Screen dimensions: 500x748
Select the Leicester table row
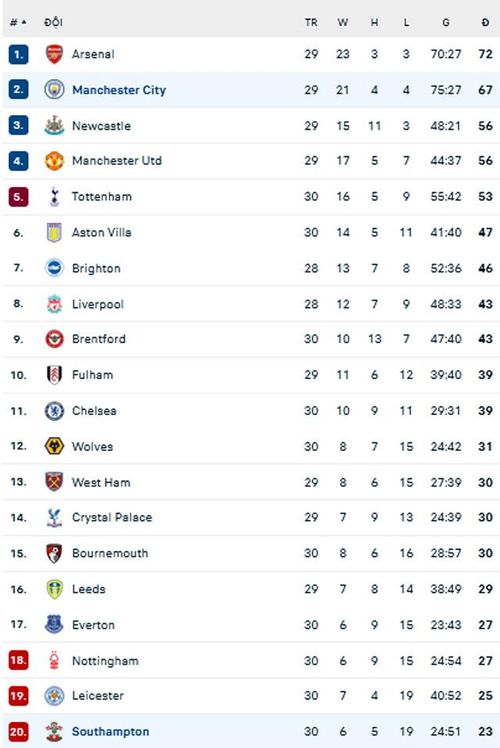(250, 696)
